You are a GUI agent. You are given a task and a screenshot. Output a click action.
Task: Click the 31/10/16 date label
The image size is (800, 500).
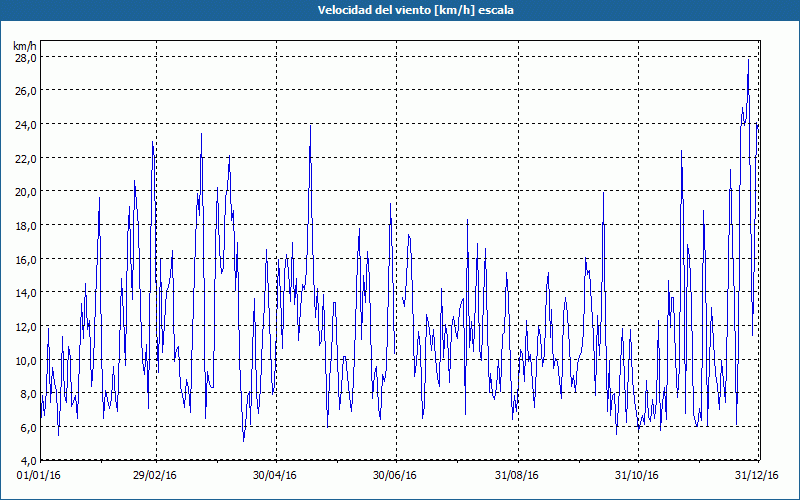coord(636,476)
